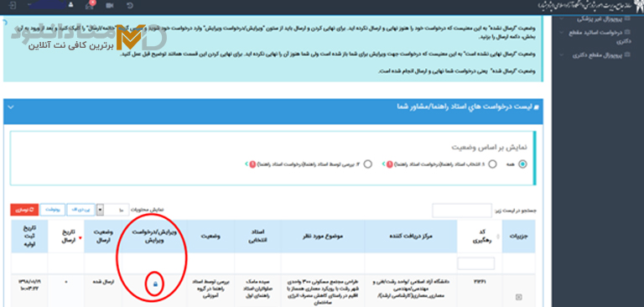This screenshot has width=644, height=307.
Task: Click the پی دی اف export button
Action: pyautogui.click(x=81, y=210)
